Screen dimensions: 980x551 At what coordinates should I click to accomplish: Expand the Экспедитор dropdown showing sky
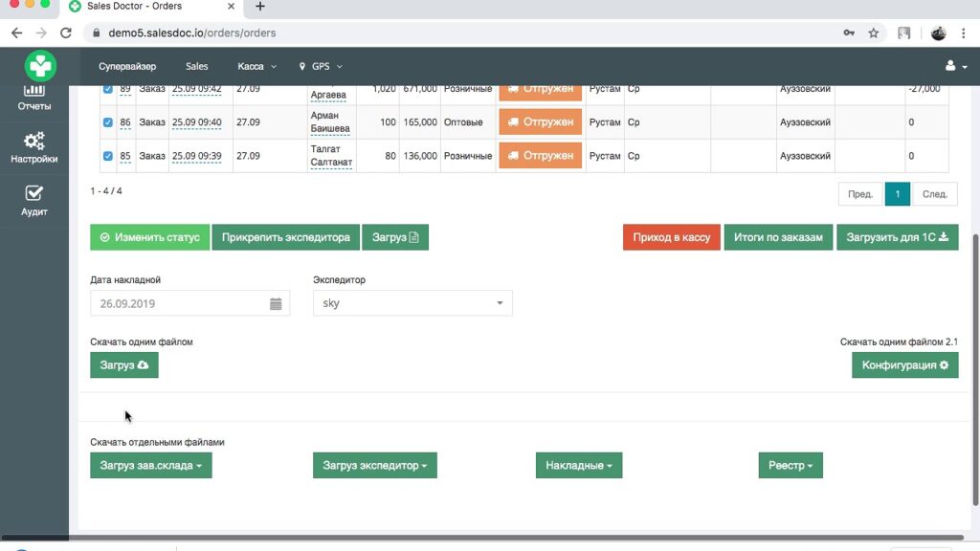click(x=412, y=303)
